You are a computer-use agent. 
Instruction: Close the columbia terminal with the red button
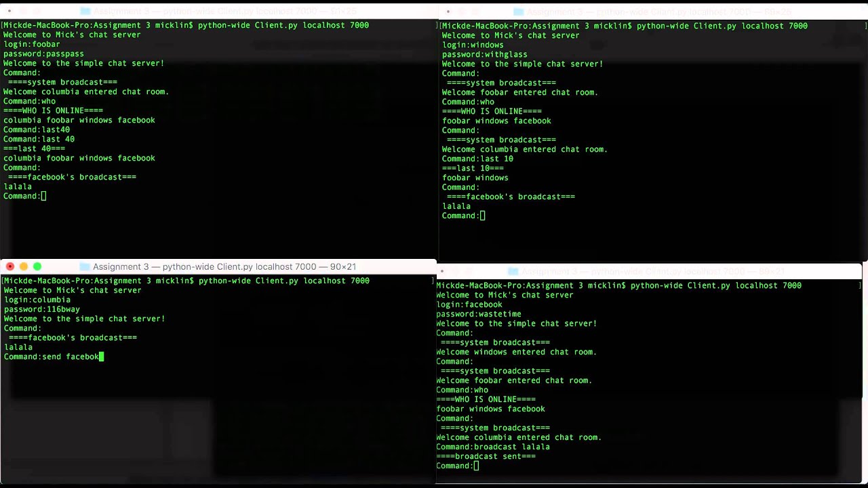coord(10,266)
